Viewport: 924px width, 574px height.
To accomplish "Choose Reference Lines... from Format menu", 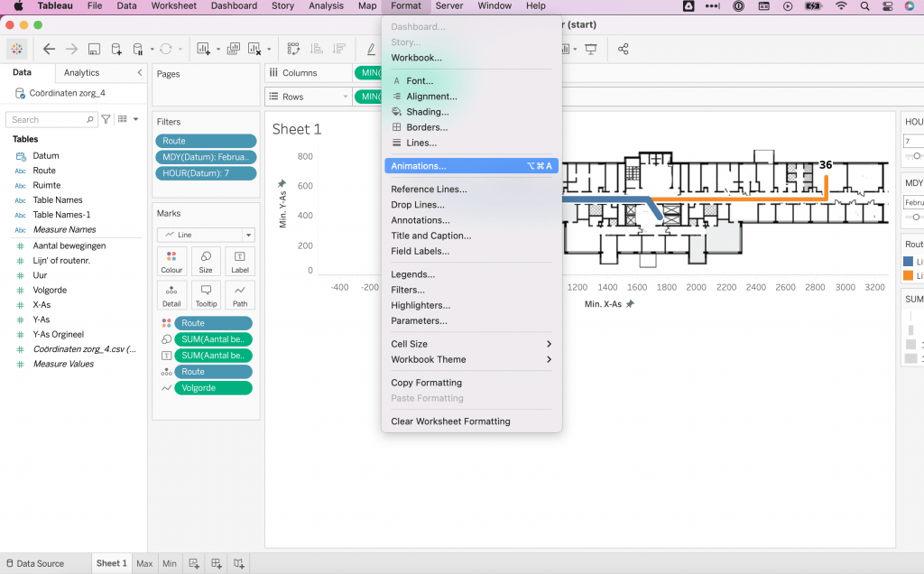I will (429, 190).
